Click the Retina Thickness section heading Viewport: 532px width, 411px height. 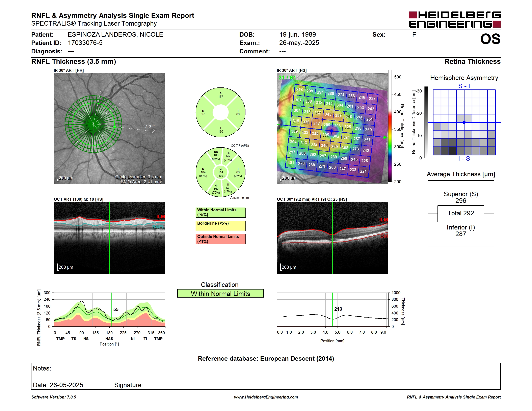coord(472,61)
